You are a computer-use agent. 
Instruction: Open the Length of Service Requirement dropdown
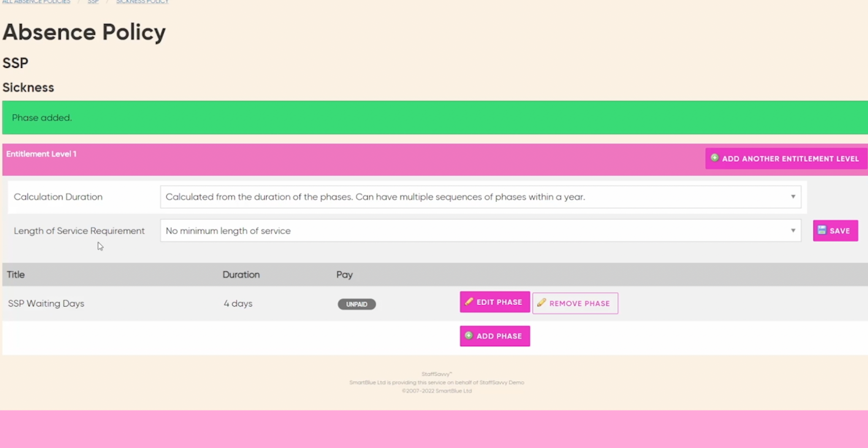pyautogui.click(x=480, y=231)
